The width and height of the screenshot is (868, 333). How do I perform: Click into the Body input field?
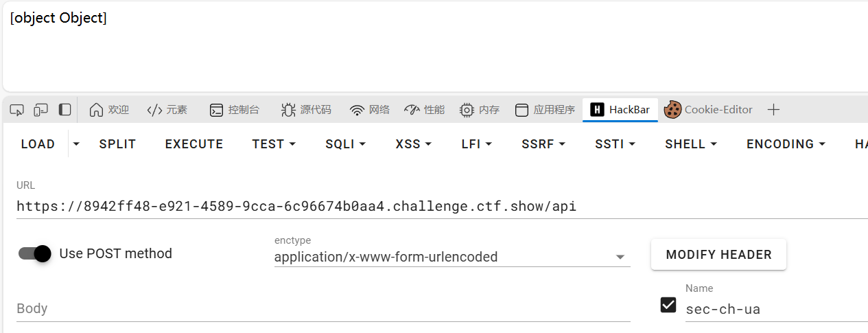(x=323, y=308)
